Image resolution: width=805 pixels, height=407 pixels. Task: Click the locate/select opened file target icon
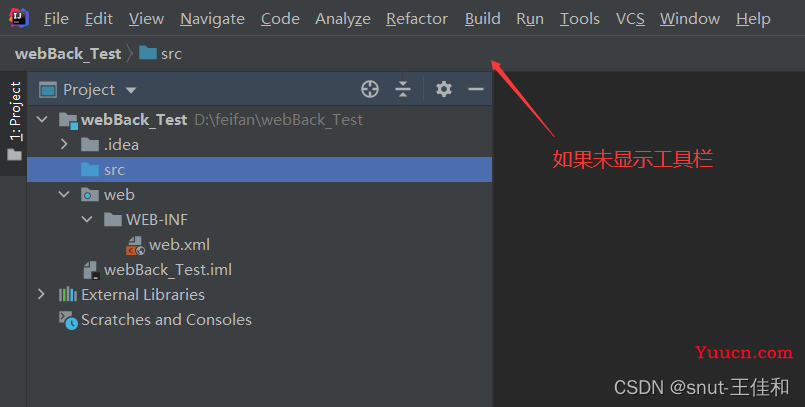coord(370,89)
